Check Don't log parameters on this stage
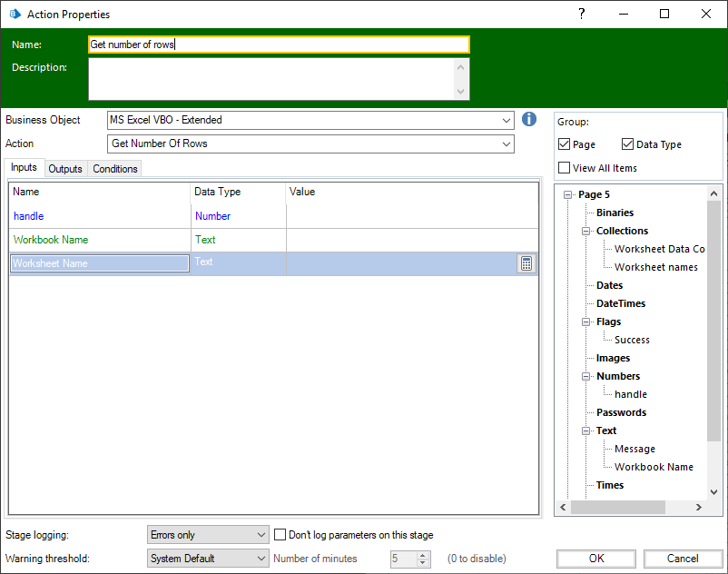The height and width of the screenshot is (574, 728). point(280,535)
